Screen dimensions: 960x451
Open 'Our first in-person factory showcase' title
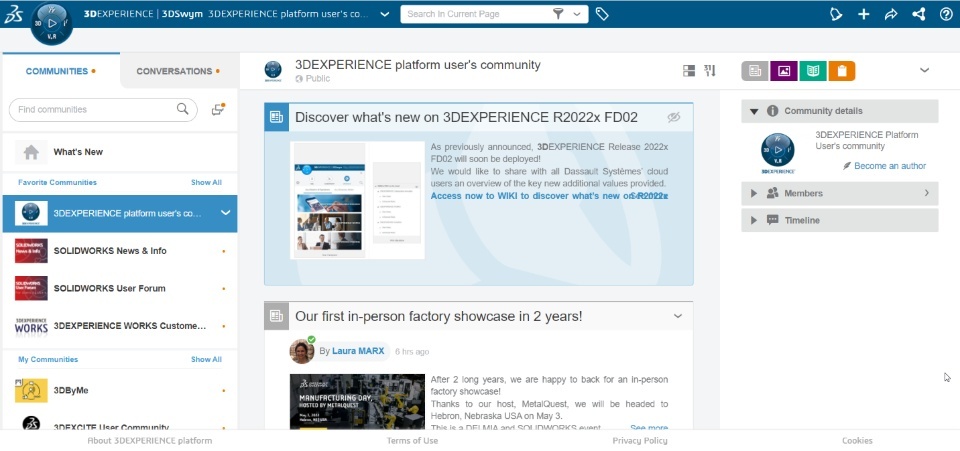click(438, 316)
